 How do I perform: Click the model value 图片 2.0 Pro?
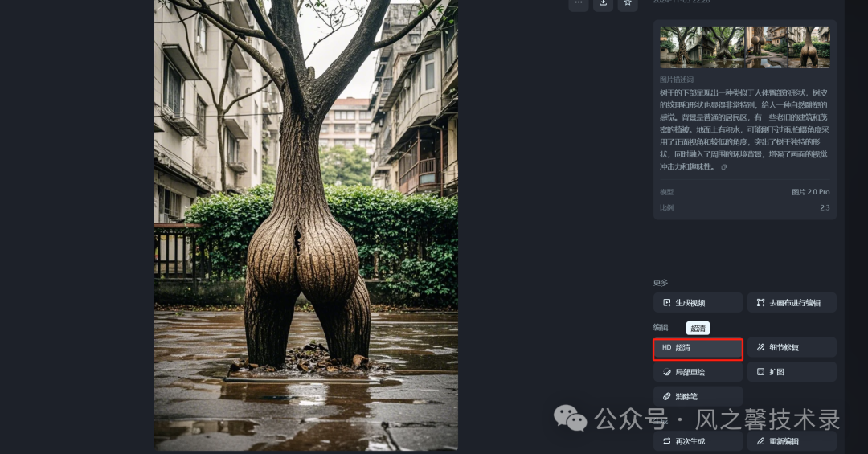click(x=810, y=192)
